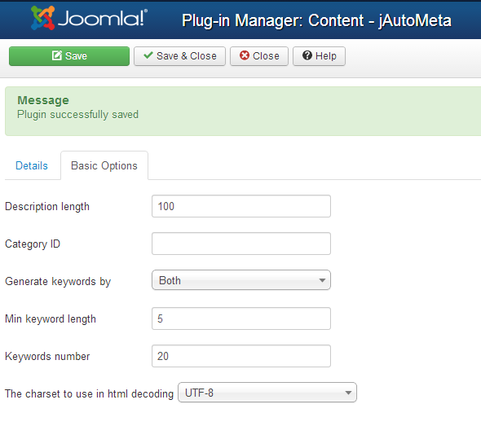Click the red X Close icon
The image size is (481, 448).
click(245, 55)
